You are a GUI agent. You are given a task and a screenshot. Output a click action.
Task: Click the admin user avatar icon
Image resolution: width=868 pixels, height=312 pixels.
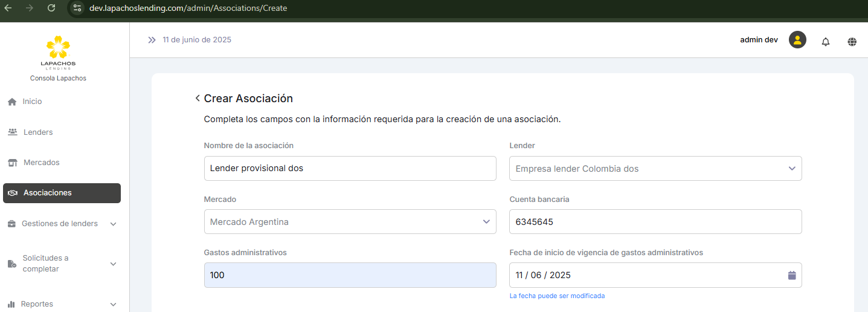tap(797, 40)
